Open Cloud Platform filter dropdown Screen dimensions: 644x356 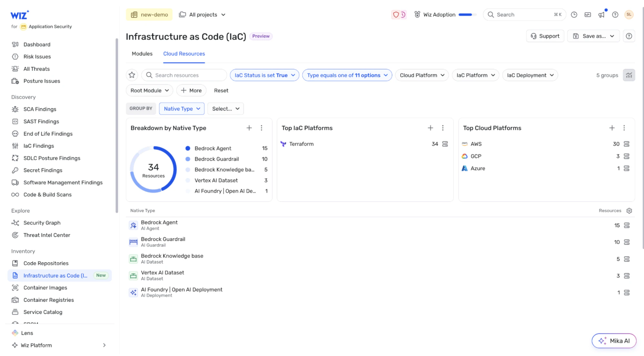pos(422,75)
